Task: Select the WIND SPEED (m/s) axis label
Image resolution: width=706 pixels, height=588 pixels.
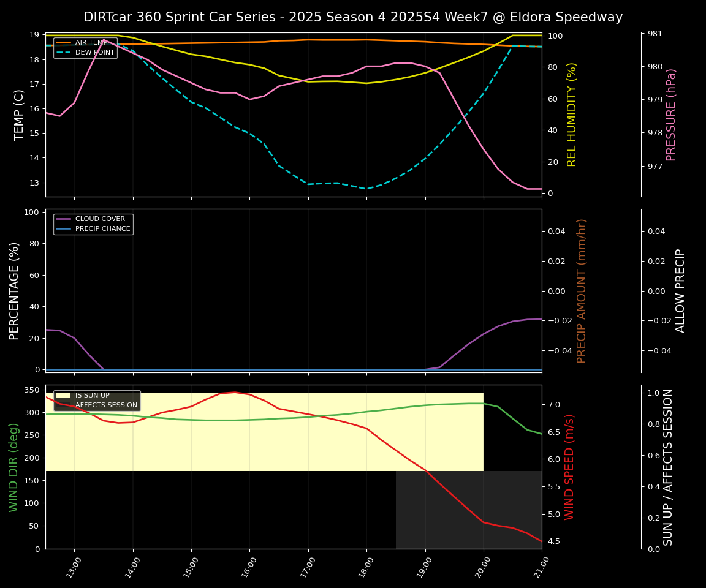Action: point(569,467)
